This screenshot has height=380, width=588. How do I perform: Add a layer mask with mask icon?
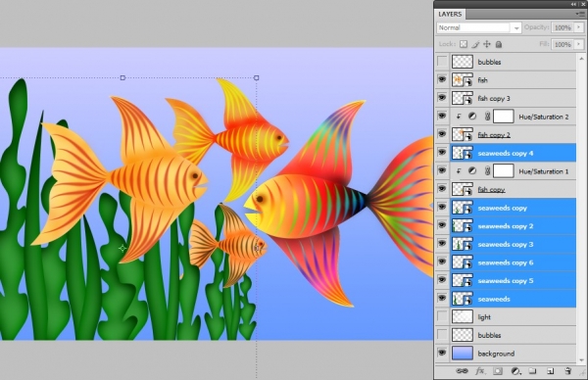498,371
